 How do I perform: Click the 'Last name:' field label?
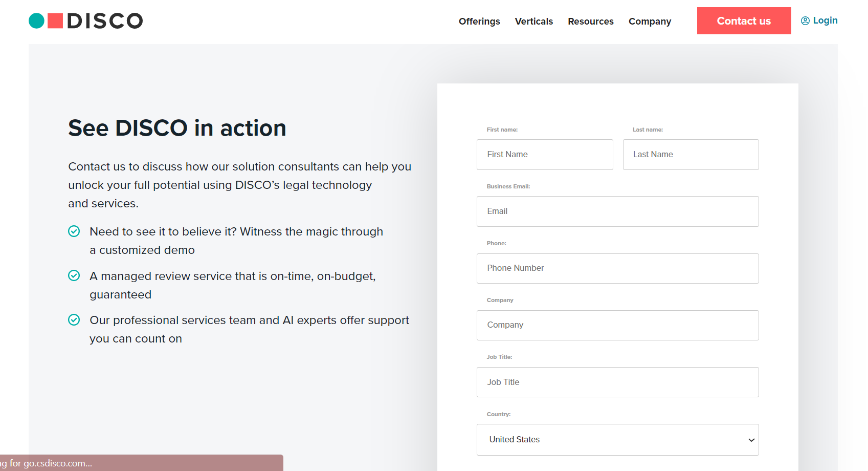coord(648,130)
